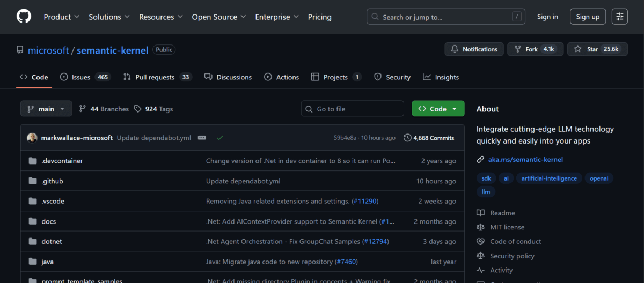Click the Notifications bell button

pyautogui.click(x=474, y=49)
